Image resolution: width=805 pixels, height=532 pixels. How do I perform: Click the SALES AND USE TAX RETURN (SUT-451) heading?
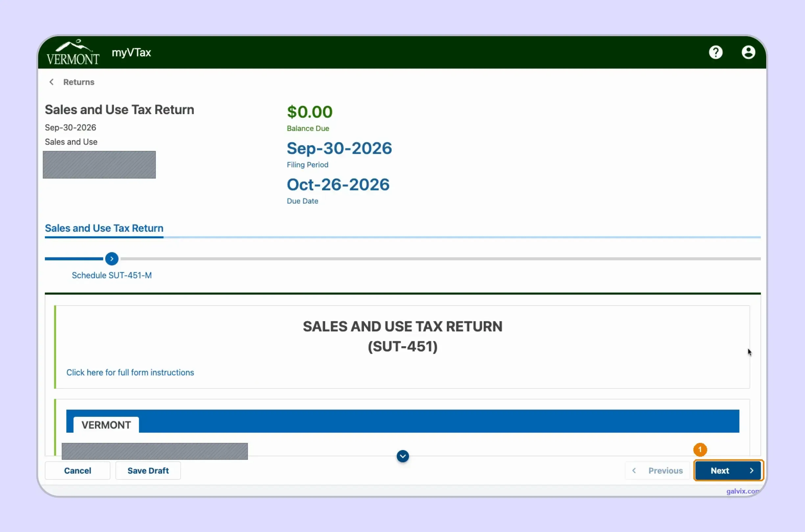point(403,336)
